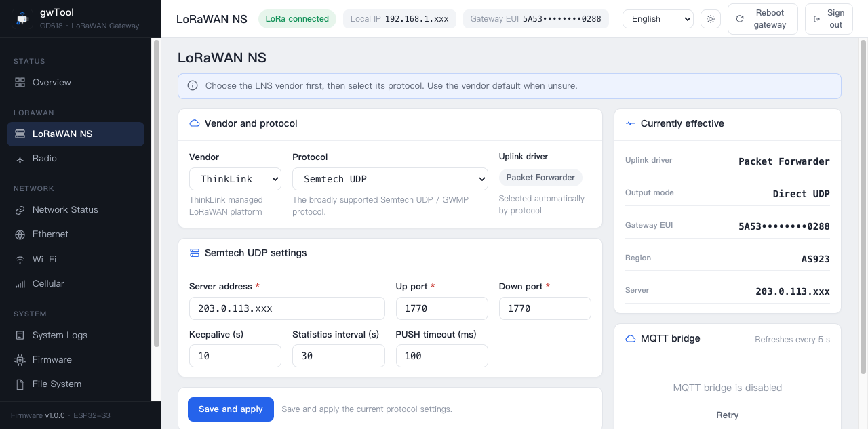868x429 pixels.
Task: Click the main page vertical scrollbar
Action: click(863, 207)
